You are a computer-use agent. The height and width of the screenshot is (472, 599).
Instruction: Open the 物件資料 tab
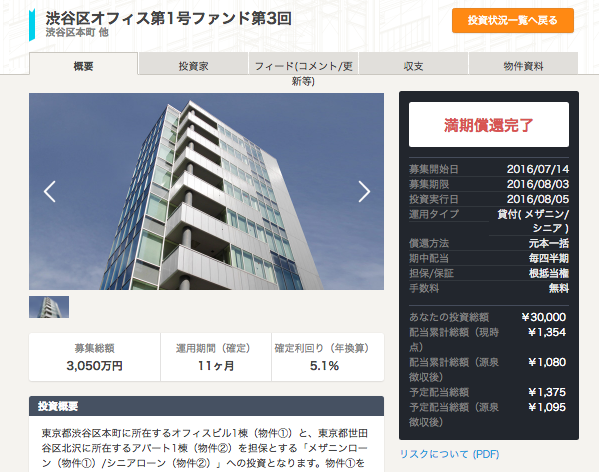pyautogui.click(x=523, y=65)
